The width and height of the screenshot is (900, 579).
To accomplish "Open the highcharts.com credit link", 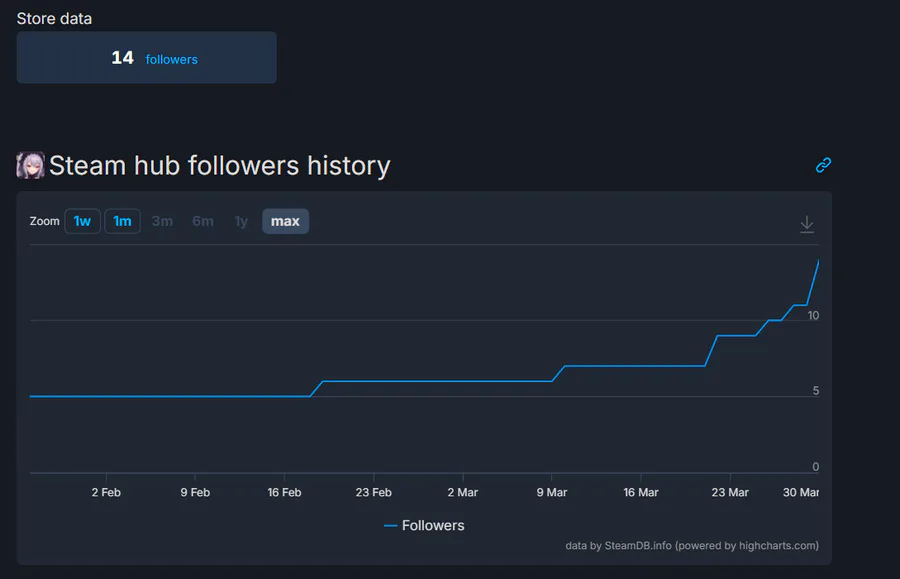I will click(777, 545).
